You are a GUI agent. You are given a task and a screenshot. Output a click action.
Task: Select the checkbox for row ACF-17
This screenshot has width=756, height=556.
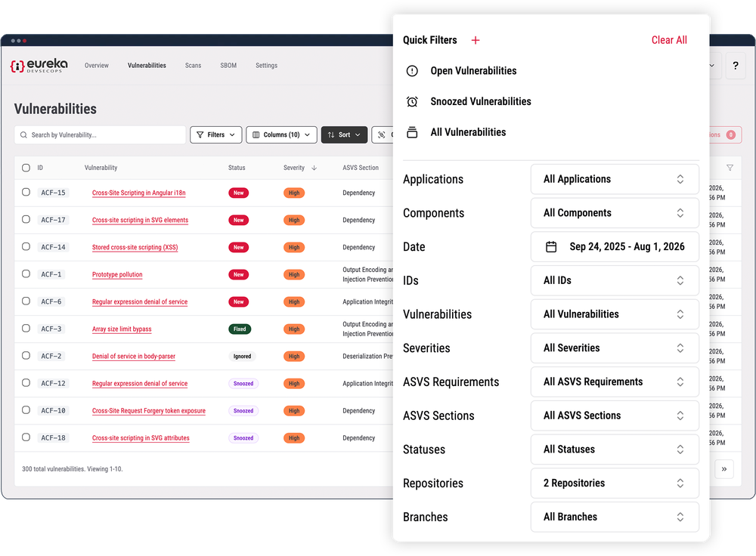coord(26,219)
